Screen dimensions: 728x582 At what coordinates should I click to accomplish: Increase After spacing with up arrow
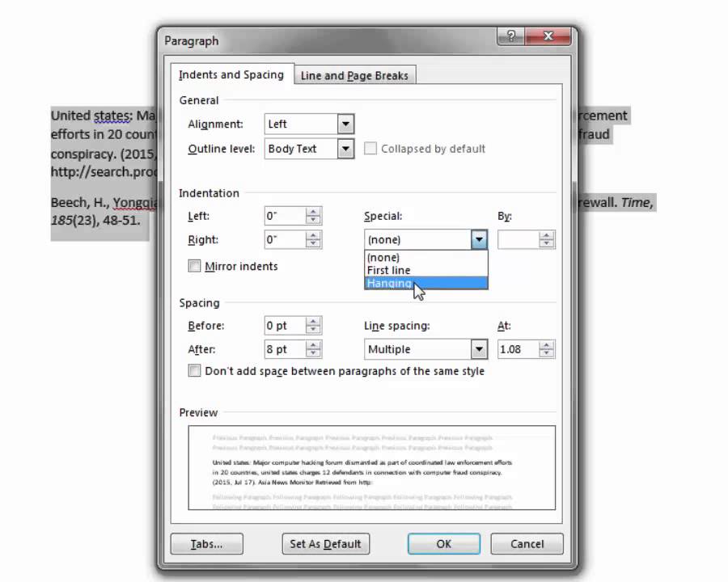coord(313,345)
